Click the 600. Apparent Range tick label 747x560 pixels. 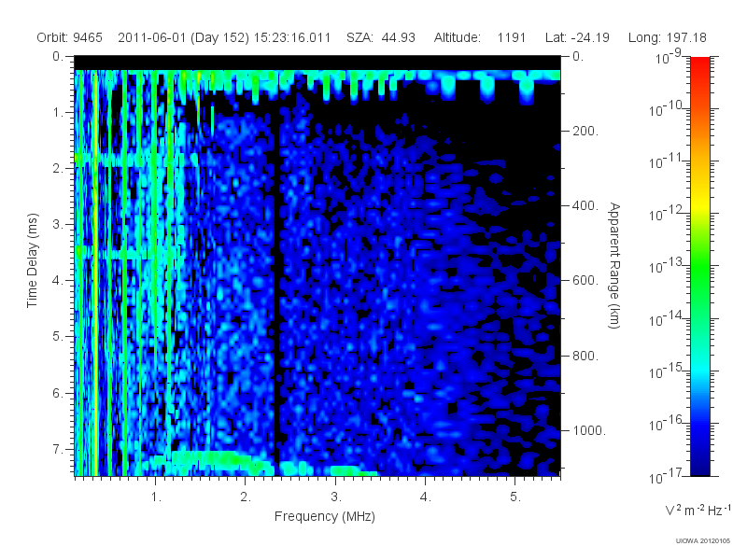pos(585,281)
